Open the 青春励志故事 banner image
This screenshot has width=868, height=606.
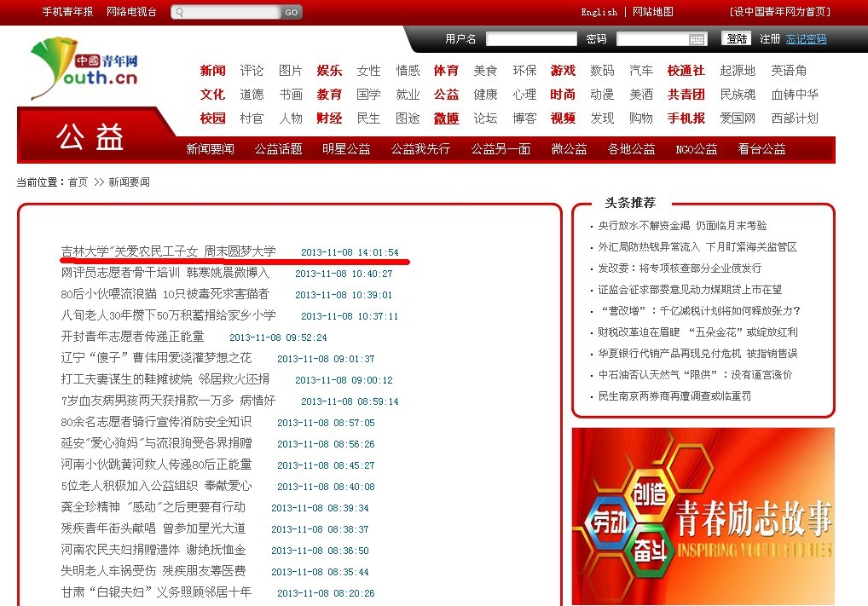(x=703, y=516)
